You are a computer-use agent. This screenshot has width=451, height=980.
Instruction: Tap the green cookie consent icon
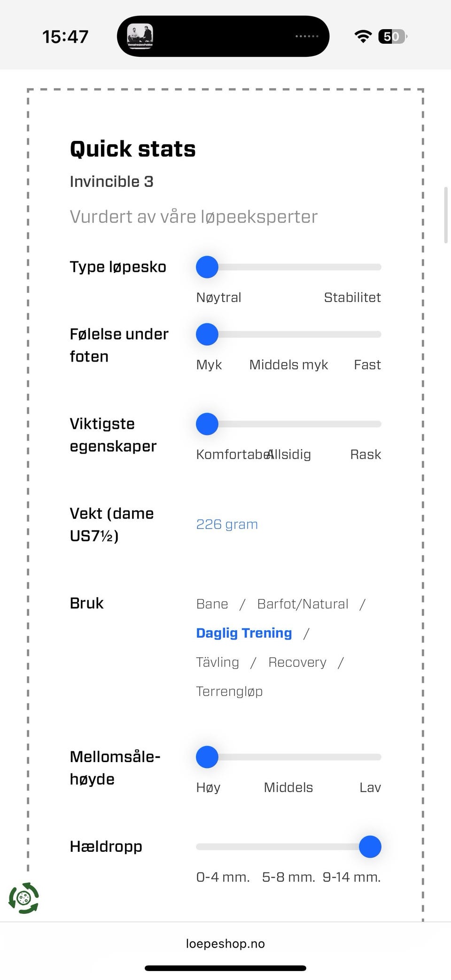coord(23,898)
